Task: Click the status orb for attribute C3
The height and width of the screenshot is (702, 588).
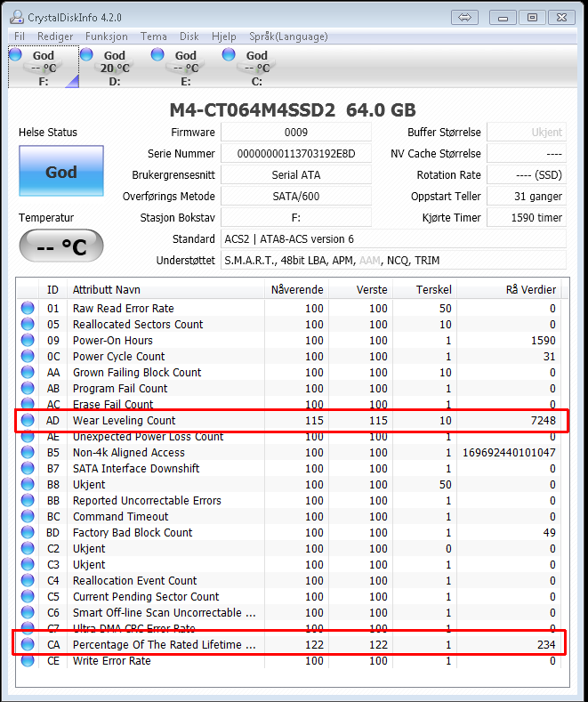Action: (28, 565)
